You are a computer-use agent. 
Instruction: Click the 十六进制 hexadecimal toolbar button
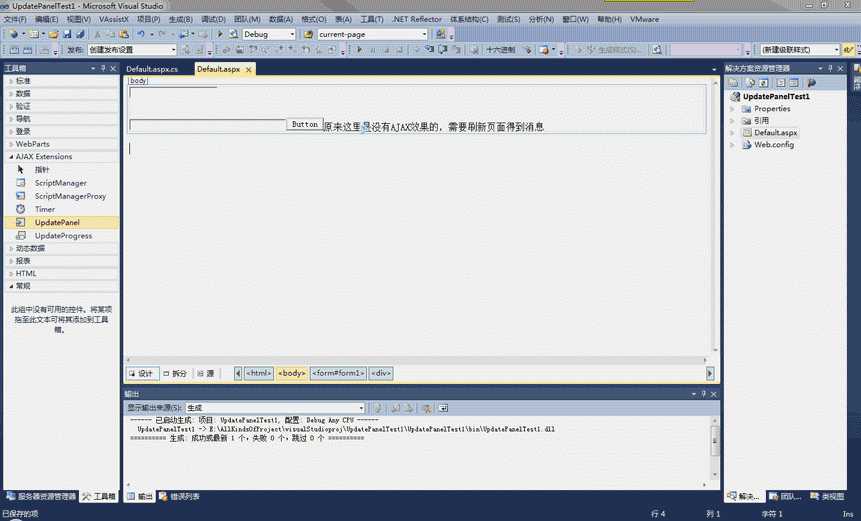coord(501,49)
